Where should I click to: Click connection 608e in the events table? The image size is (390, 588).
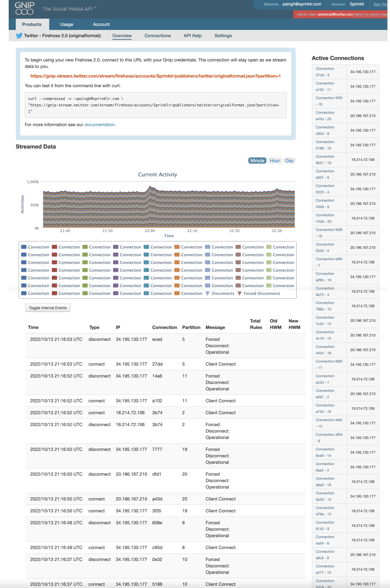[x=157, y=523]
